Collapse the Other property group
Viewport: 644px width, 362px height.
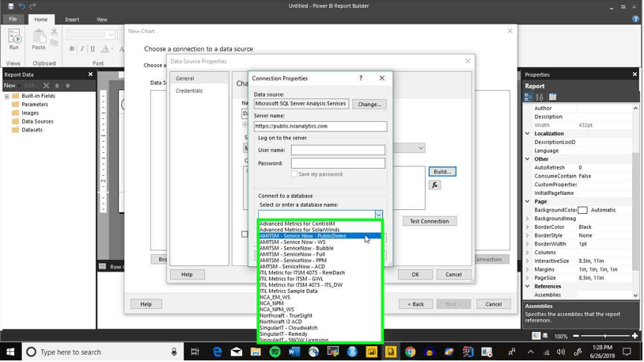[528, 159]
